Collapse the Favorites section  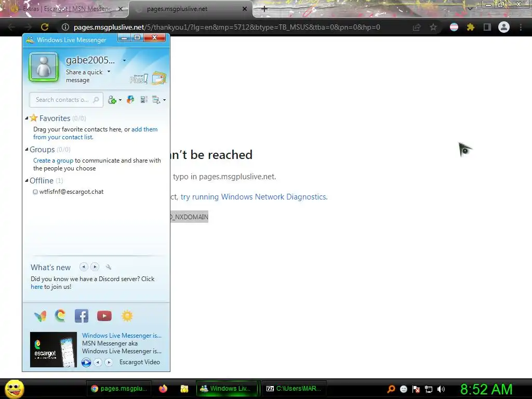pos(27,118)
